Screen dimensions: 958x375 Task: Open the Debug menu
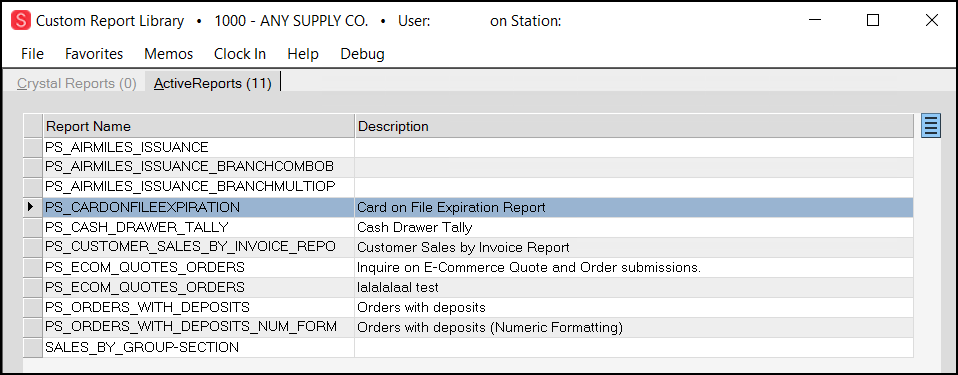[x=362, y=54]
